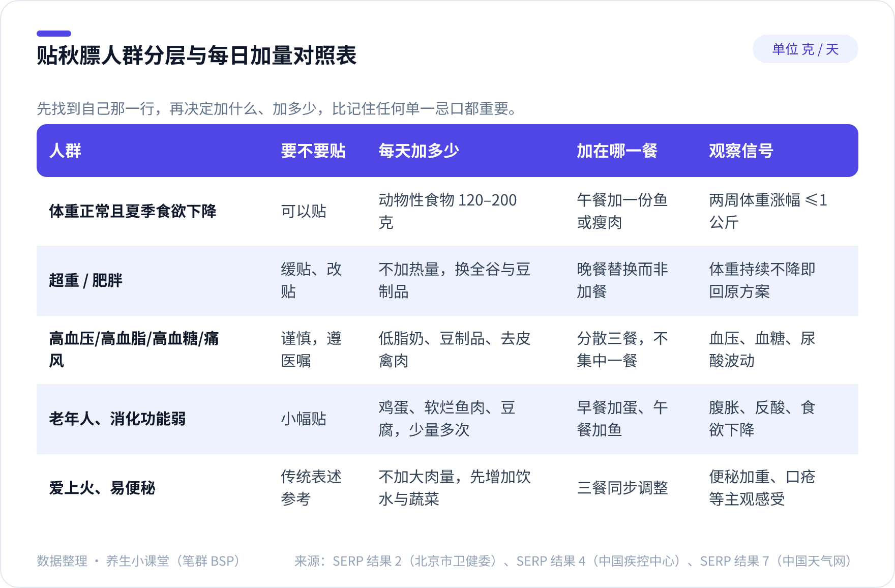Click the 两周体重涨幅 ≤1 公斤 cell
The image size is (895, 588).
click(768, 211)
